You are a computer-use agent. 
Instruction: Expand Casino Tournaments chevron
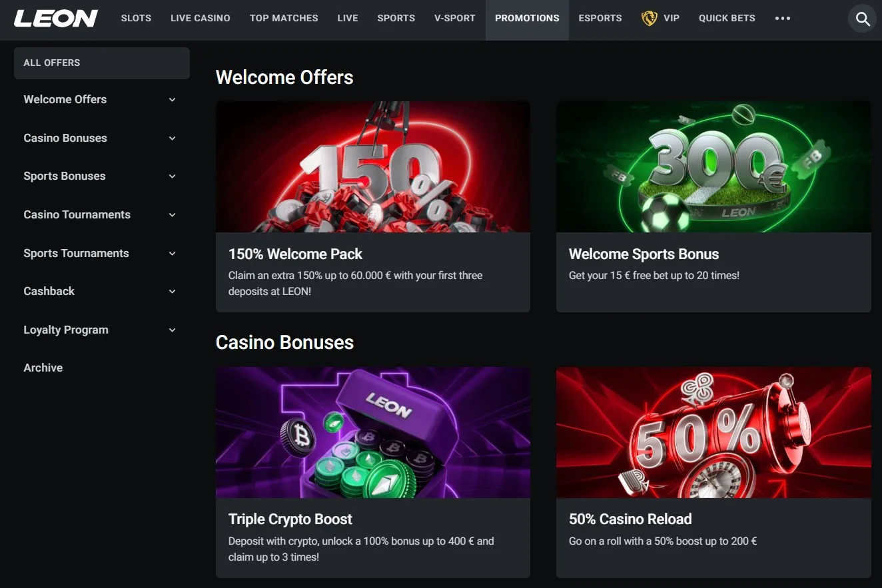point(173,215)
